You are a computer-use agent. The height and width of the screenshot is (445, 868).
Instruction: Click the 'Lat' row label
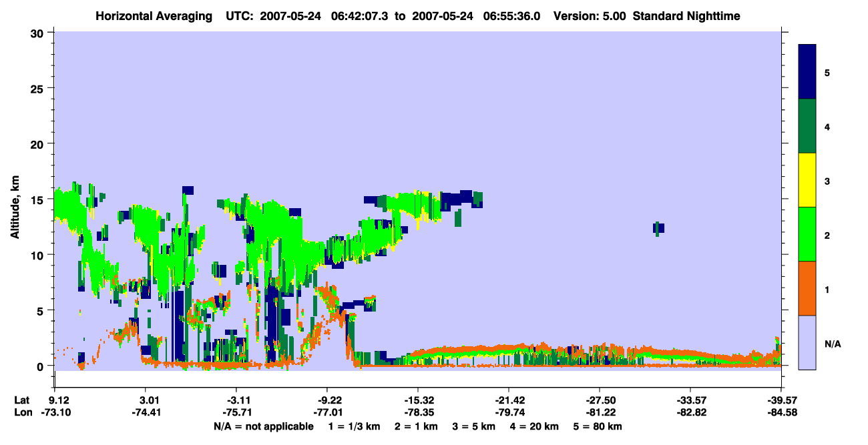click(x=22, y=400)
